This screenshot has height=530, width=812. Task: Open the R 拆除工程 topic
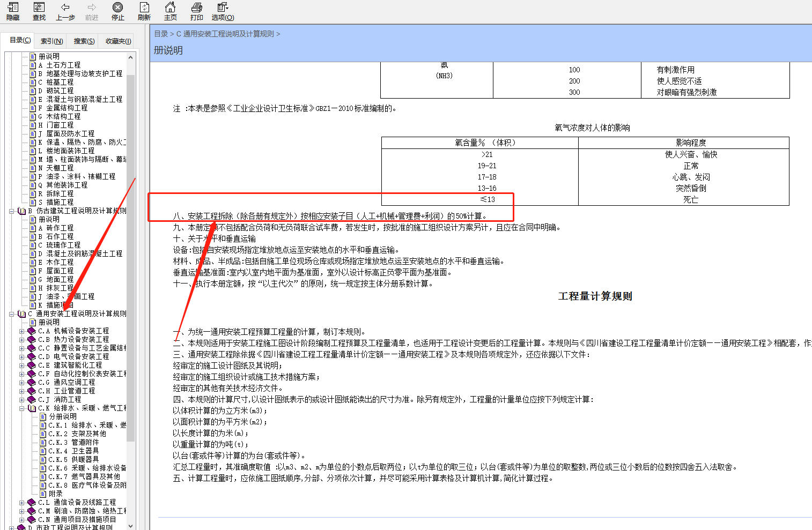pos(56,193)
